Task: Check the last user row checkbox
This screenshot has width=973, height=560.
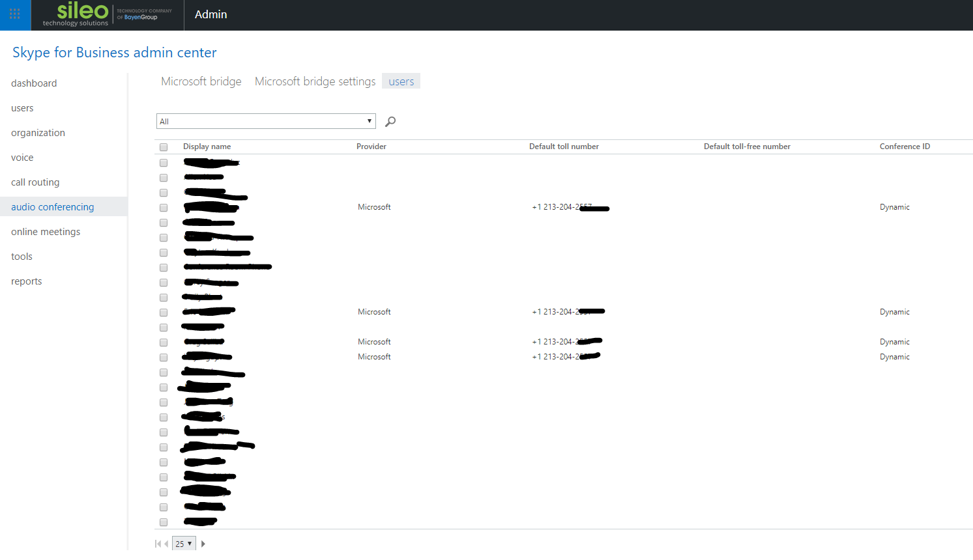Action: 164,522
